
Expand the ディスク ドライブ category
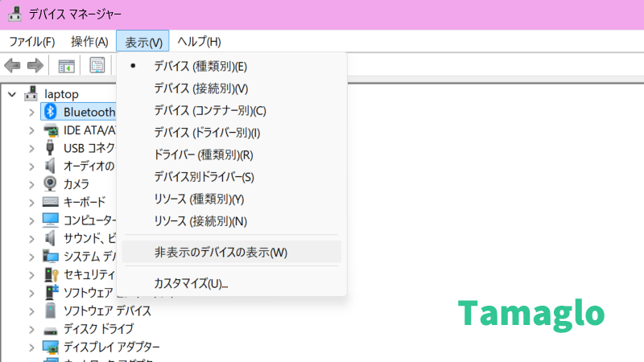coord(31,329)
